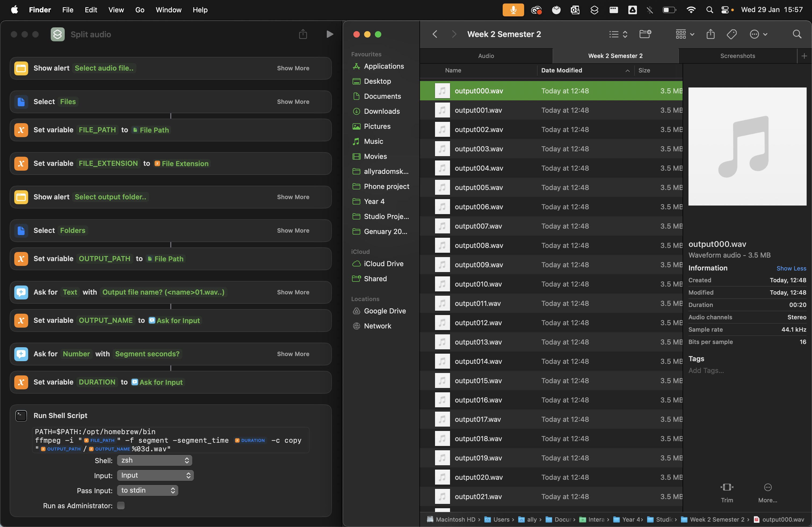
Task: Open Phone project folder in sidebar
Action: [386, 186]
